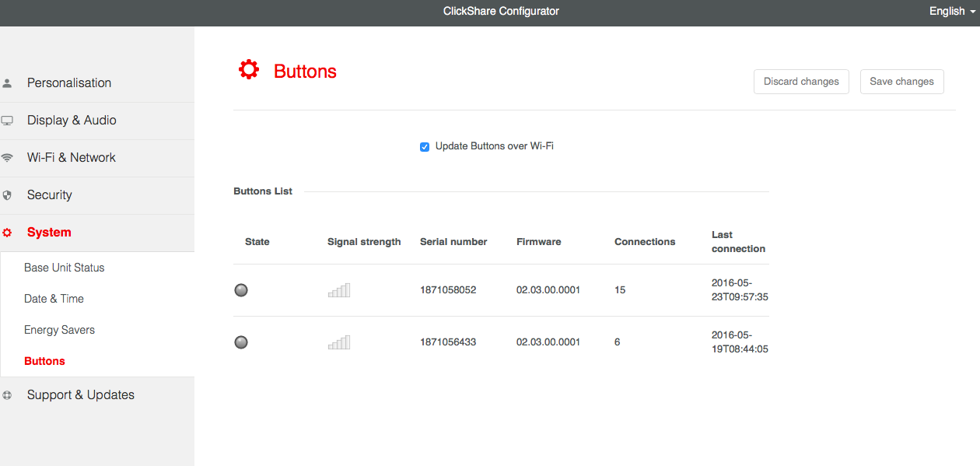The image size is (980, 466).
Task: Click state indicator for button 1871056433
Action: 241,342
